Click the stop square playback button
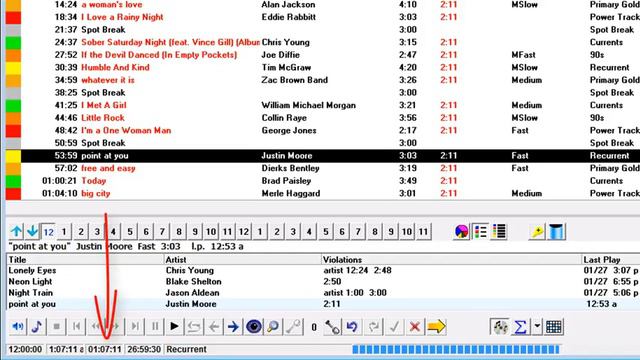The image size is (640, 360). tap(56, 327)
